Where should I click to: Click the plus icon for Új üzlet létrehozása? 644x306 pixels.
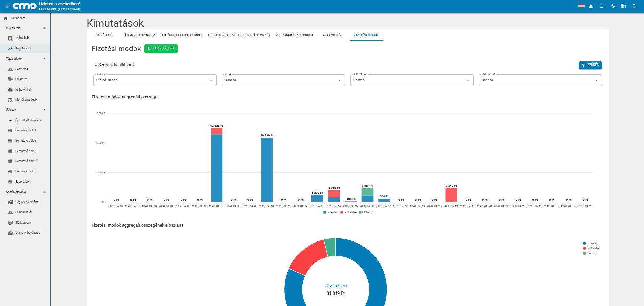(10, 120)
